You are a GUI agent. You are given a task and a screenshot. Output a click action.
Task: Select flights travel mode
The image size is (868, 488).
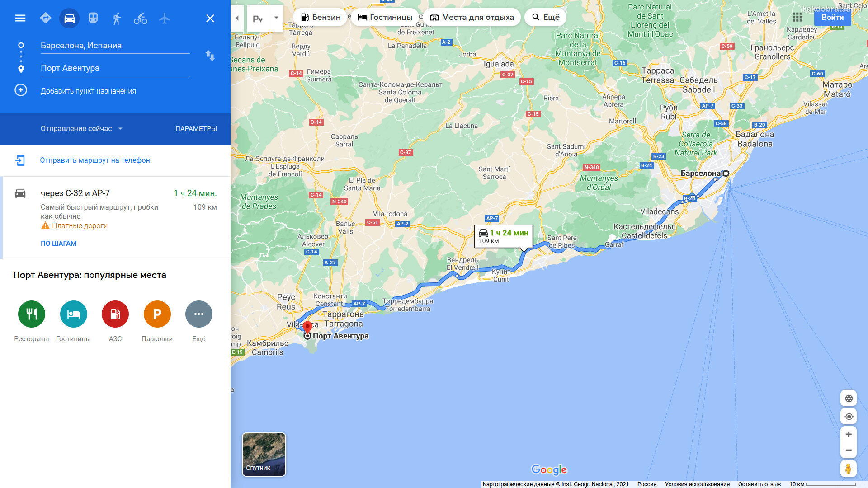(165, 18)
